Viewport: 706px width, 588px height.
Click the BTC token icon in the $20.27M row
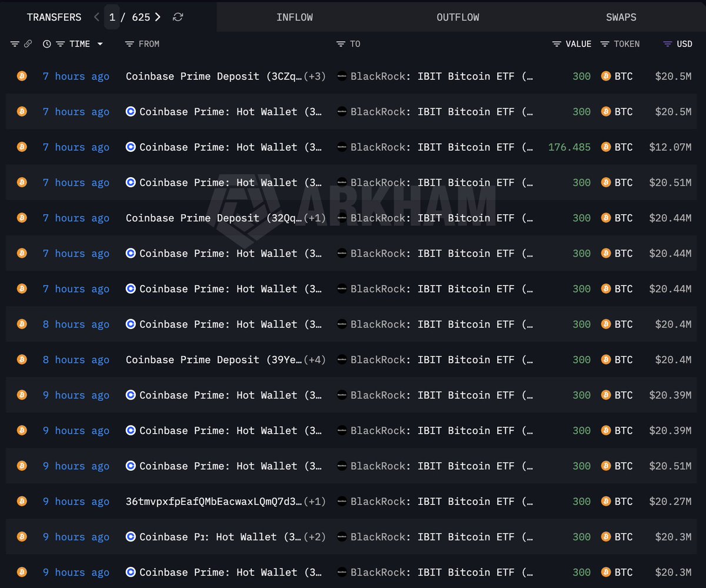click(606, 501)
